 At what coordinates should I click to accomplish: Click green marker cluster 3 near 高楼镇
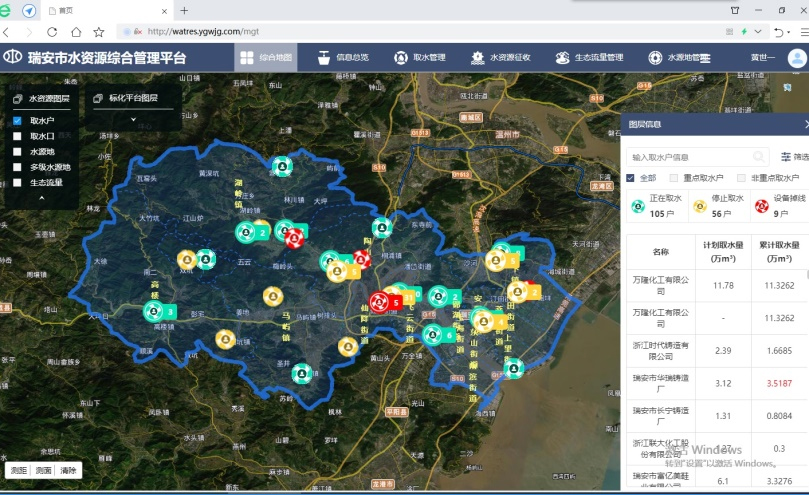(x=160, y=312)
